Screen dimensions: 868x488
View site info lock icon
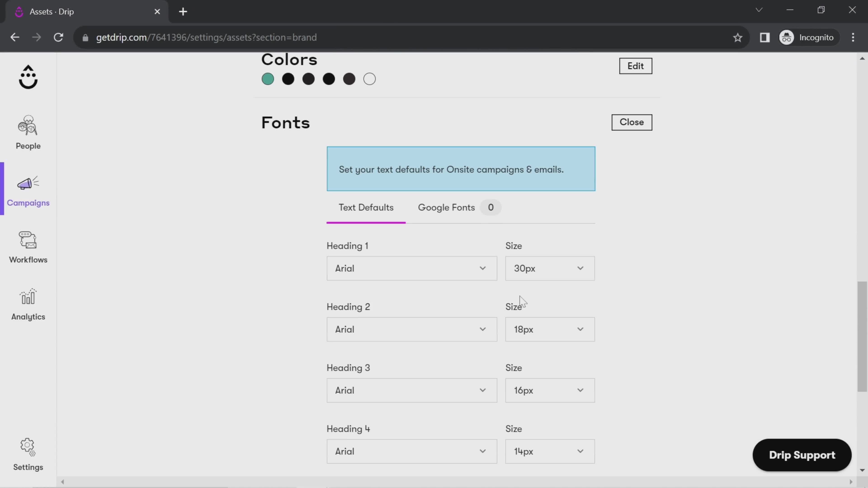click(85, 38)
